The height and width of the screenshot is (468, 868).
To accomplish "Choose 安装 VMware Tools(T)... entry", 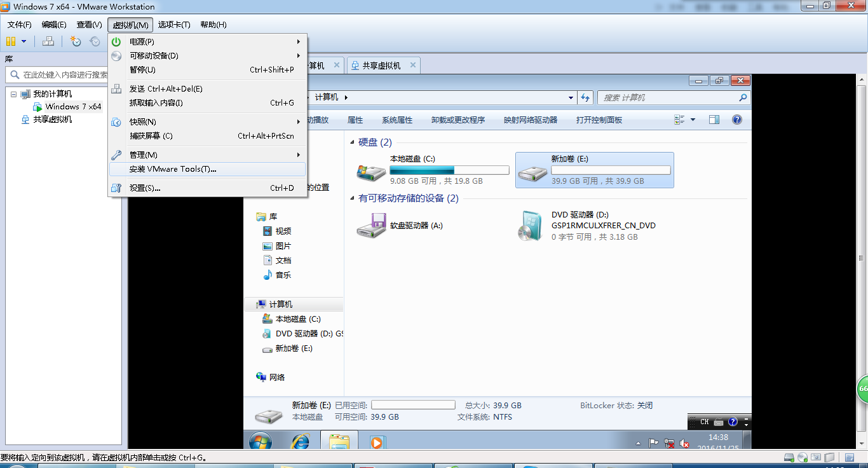I will 207,169.
